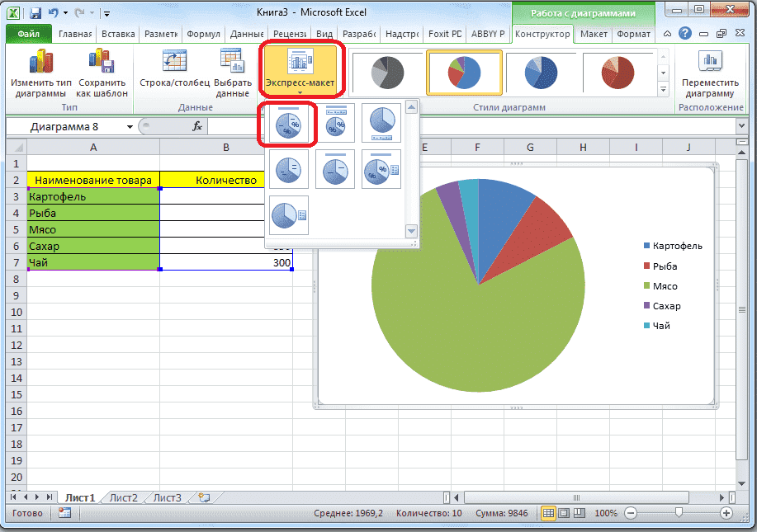The image size is (757, 532).
Task: Select the first pie layout thumbnail
Action: 288,121
